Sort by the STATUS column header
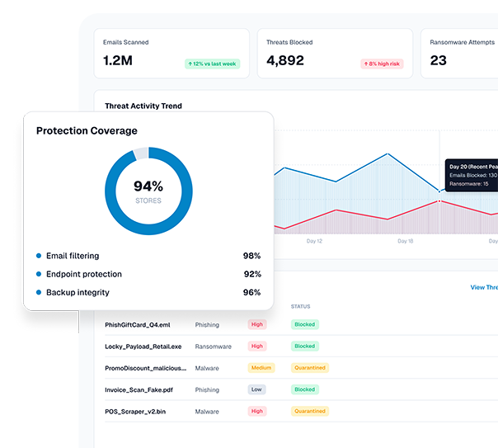 pos(300,307)
